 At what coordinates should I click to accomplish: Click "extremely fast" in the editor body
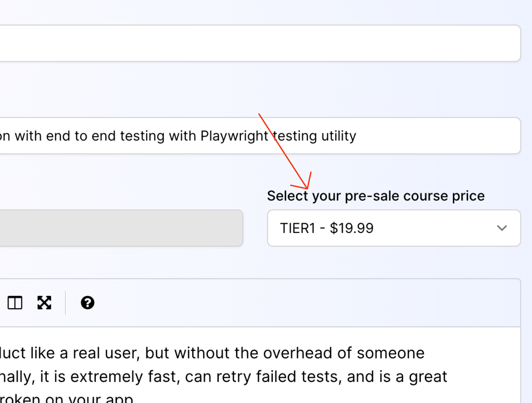pos(125,377)
